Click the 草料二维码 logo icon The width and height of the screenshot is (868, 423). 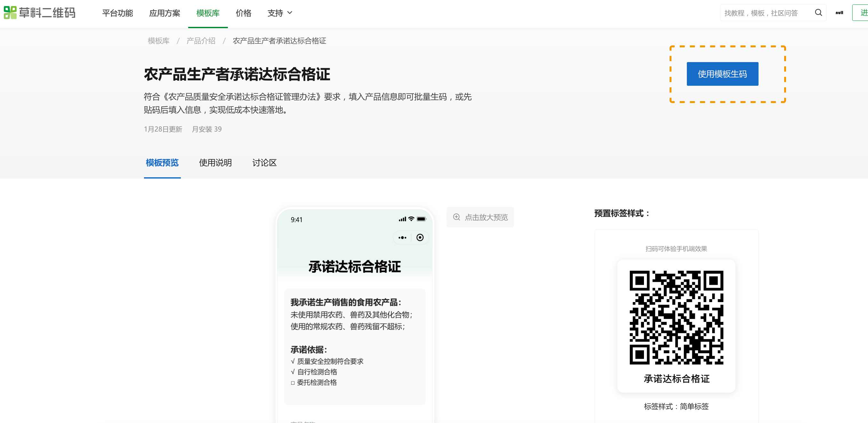coord(10,13)
